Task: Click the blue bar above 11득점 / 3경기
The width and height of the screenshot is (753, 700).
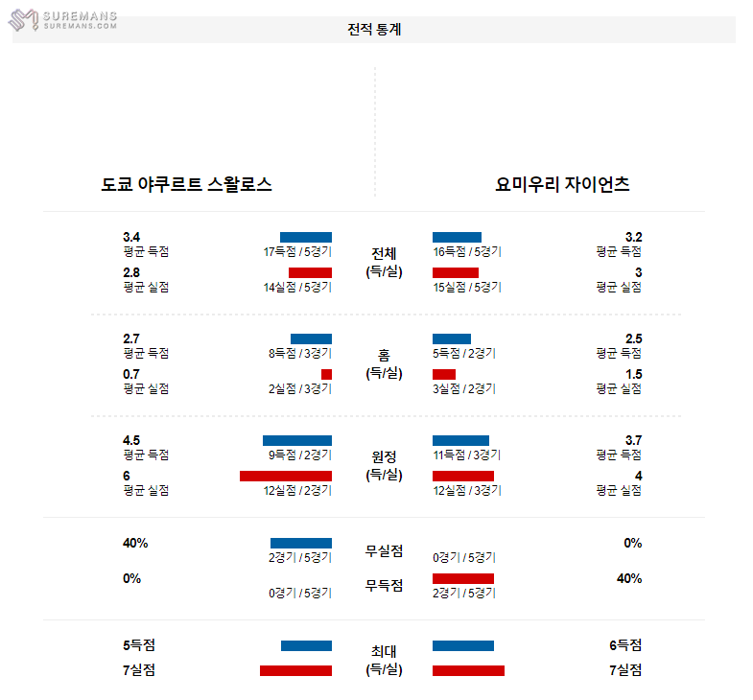Action: (460, 440)
